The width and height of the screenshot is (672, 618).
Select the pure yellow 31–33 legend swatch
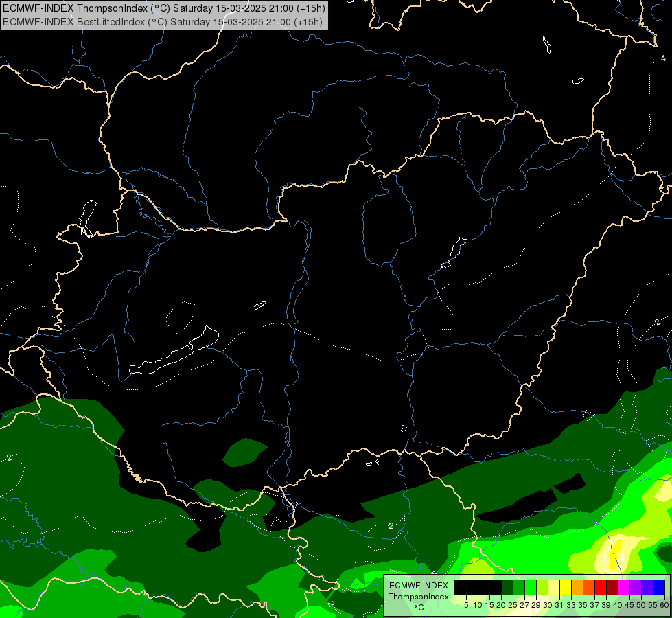pyautogui.click(x=566, y=587)
